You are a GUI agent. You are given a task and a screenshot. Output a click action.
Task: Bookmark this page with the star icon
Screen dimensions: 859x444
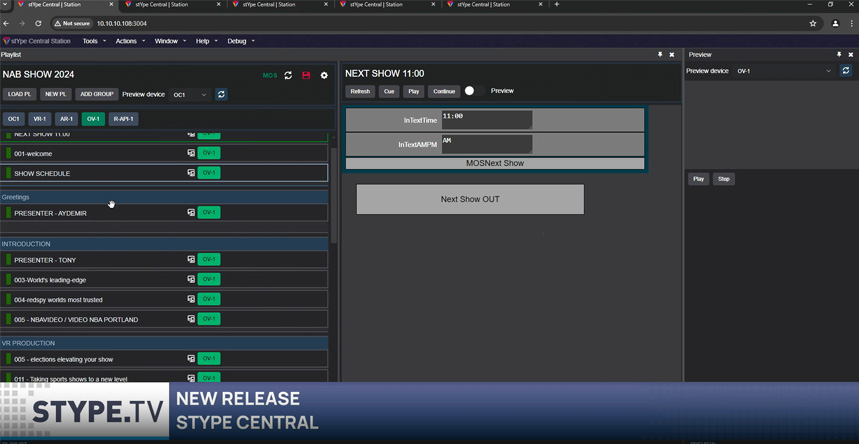coord(813,24)
